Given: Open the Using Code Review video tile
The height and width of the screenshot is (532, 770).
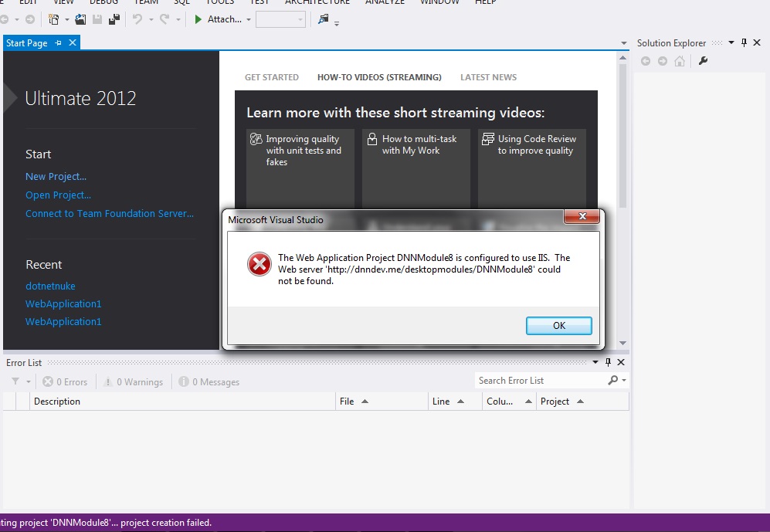Looking at the screenshot, I should click(532, 169).
